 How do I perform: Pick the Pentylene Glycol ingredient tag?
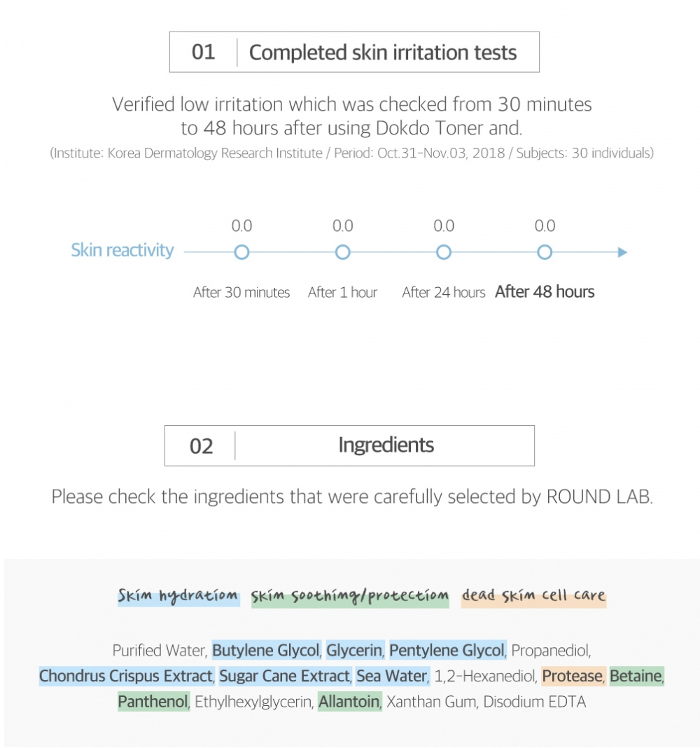coord(447,651)
